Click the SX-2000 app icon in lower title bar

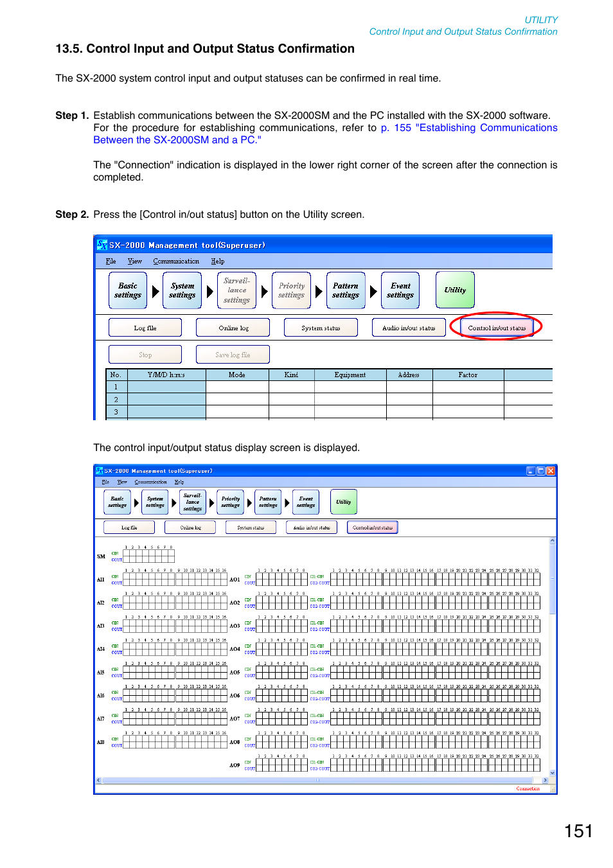100,471
